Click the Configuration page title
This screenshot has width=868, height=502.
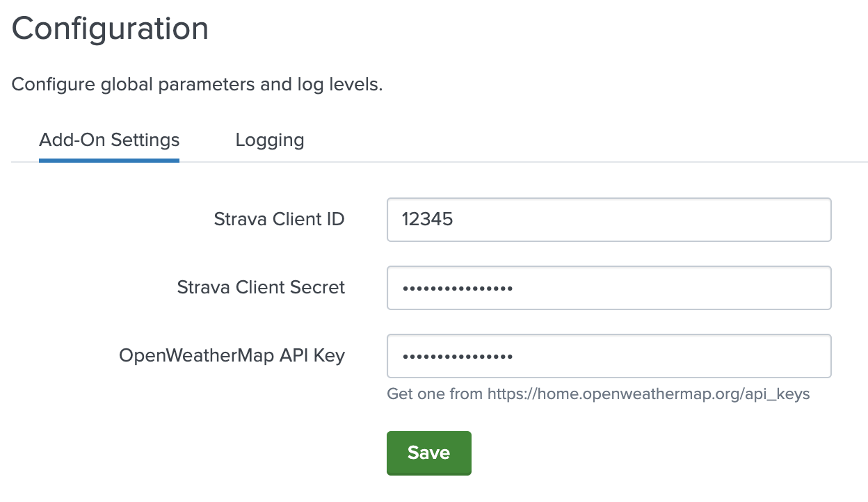pyautogui.click(x=109, y=28)
